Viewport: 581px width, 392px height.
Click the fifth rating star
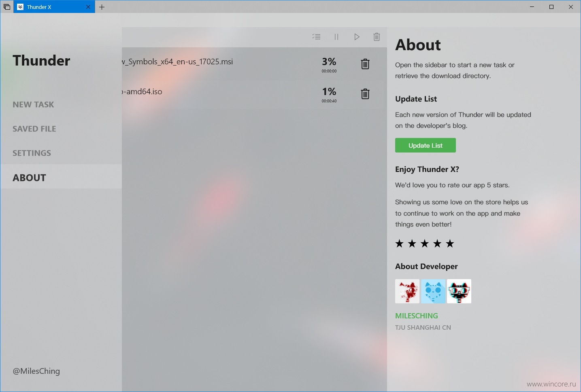pos(450,244)
